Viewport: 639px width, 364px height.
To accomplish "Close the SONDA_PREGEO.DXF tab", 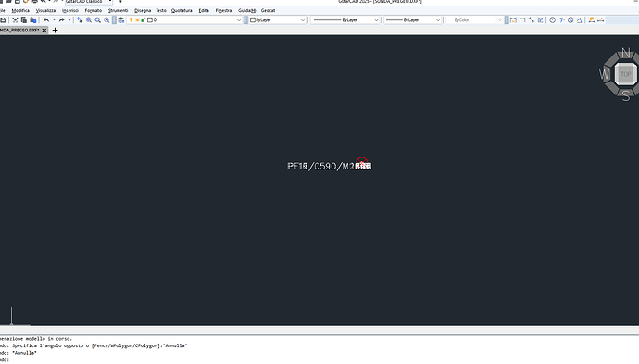I will pyautogui.click(x=44, y=31).
